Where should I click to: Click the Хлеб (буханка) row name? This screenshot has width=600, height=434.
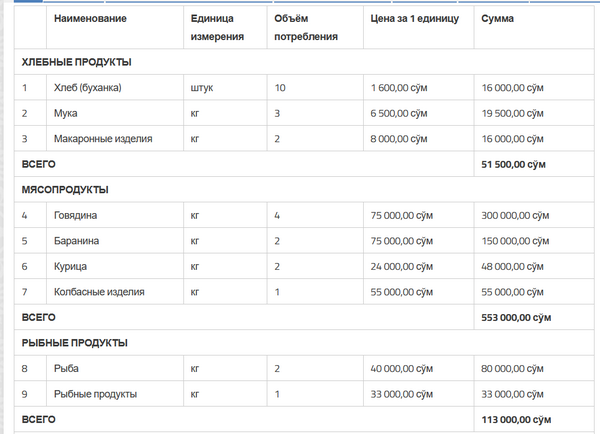88,88
